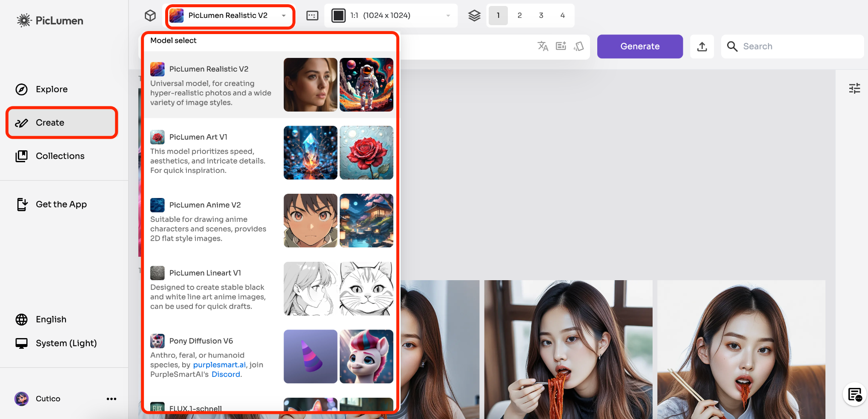
Task: Click Get the App
Action: pyautogui.click(x=61, y=204)
